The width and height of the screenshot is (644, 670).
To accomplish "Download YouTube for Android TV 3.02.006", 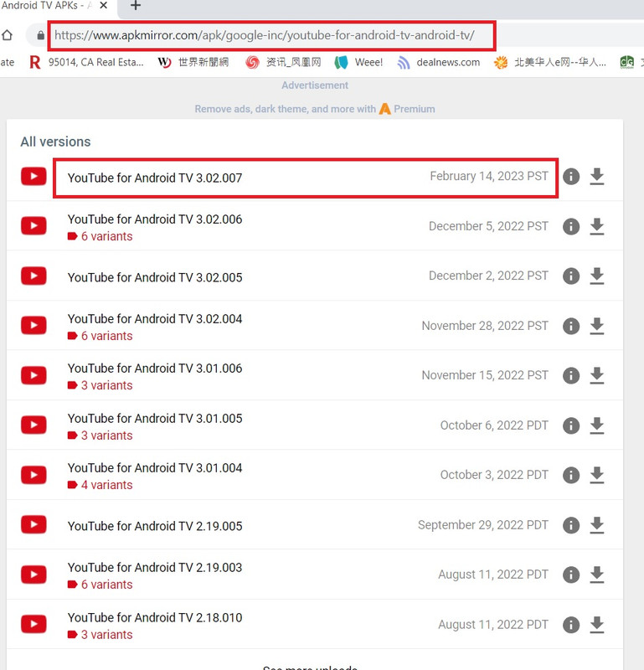I will coord(596,226).
